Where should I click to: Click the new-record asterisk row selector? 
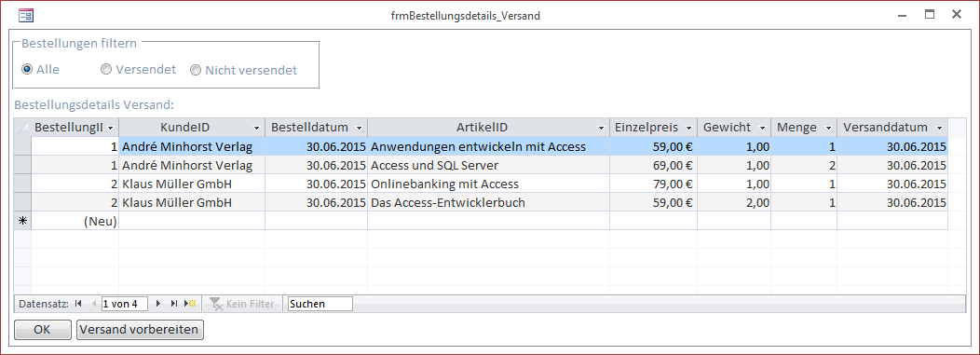(x=22, y=221)
